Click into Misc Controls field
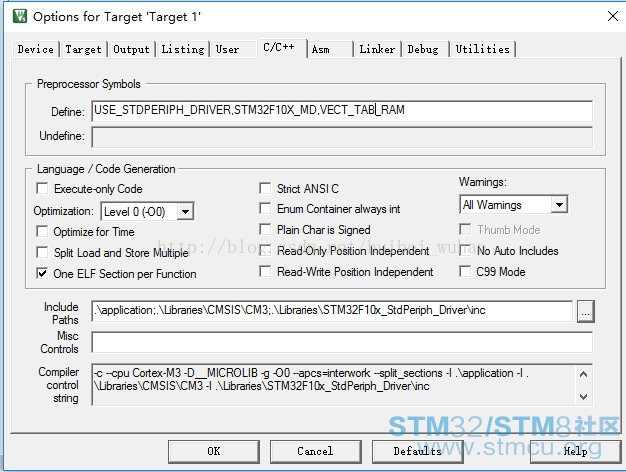Image resolution: width=626 pixels, height=472 pixels. click(x=342, y=343)
